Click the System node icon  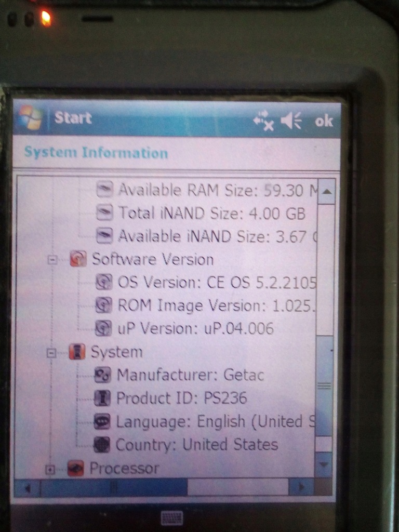click(x=77, y=352)
